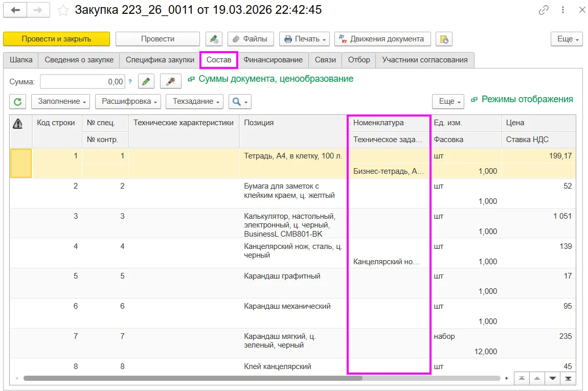Open the Техзадание dropdown
The image size is (588, 391).
pyautogui.click(x=195, y=102)
